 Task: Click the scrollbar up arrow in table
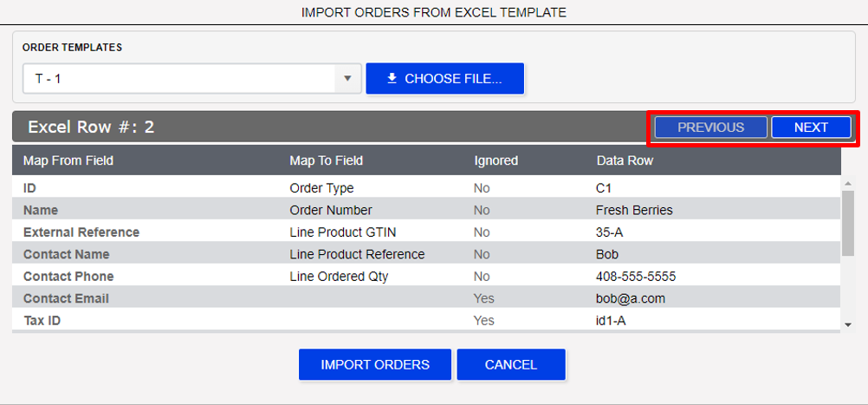[x=847, y=183]
